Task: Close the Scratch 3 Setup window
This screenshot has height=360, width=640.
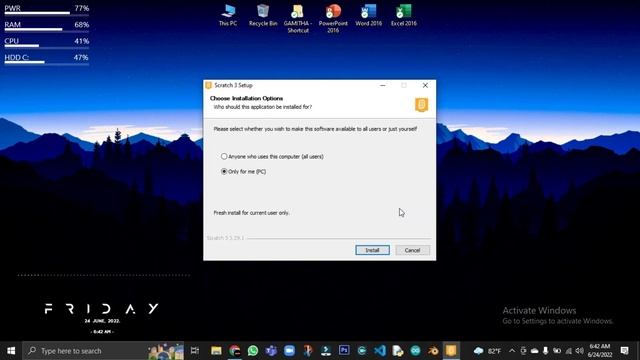Action: 425,85
